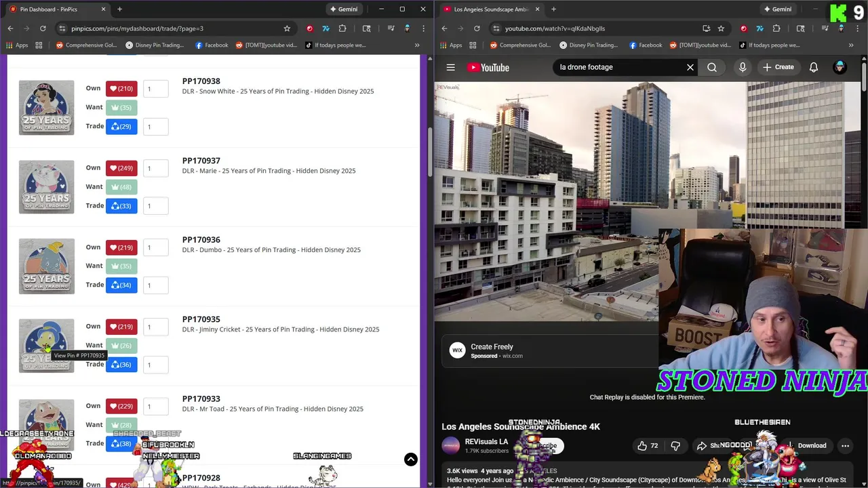Open YouTube hamburger guide menu
Viewport: 868px width, 488px height.
pos(450,67)
